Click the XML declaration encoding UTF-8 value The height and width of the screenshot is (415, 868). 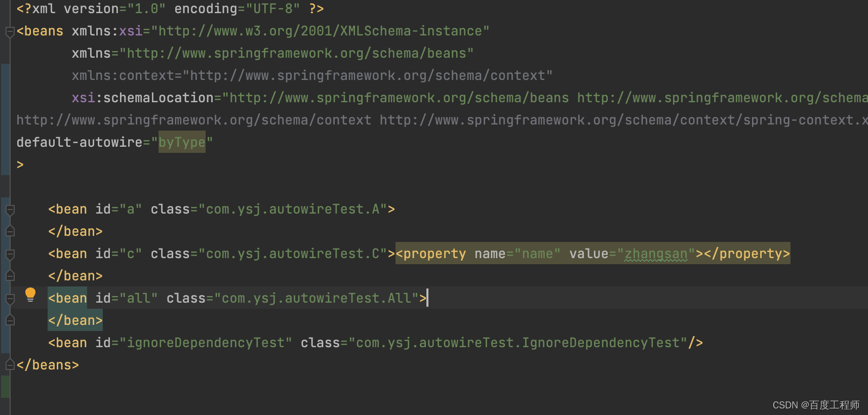click(x=273, y=9)
